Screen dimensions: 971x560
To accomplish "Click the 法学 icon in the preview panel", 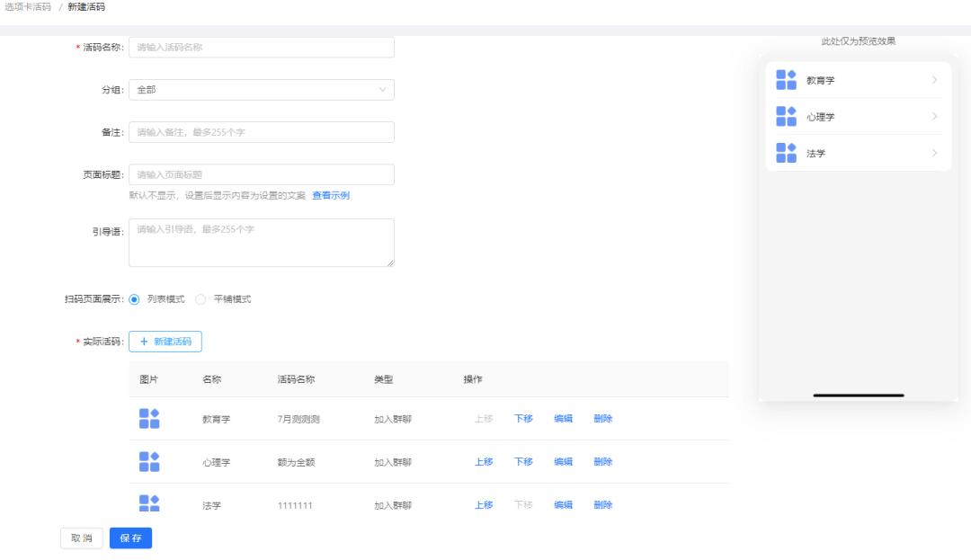I will (786, 153).
